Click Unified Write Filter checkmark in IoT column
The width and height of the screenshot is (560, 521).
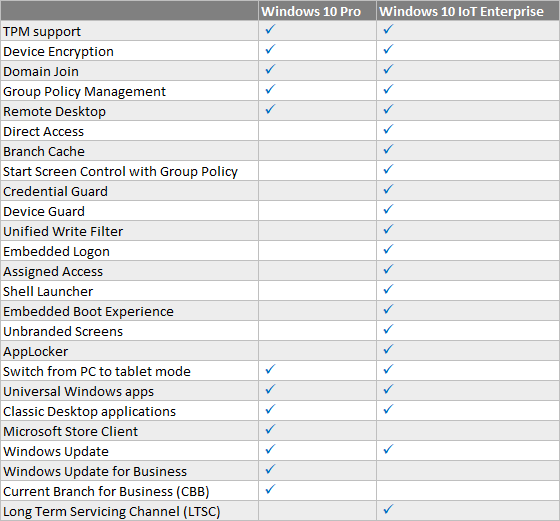click(x=388, y=229)
